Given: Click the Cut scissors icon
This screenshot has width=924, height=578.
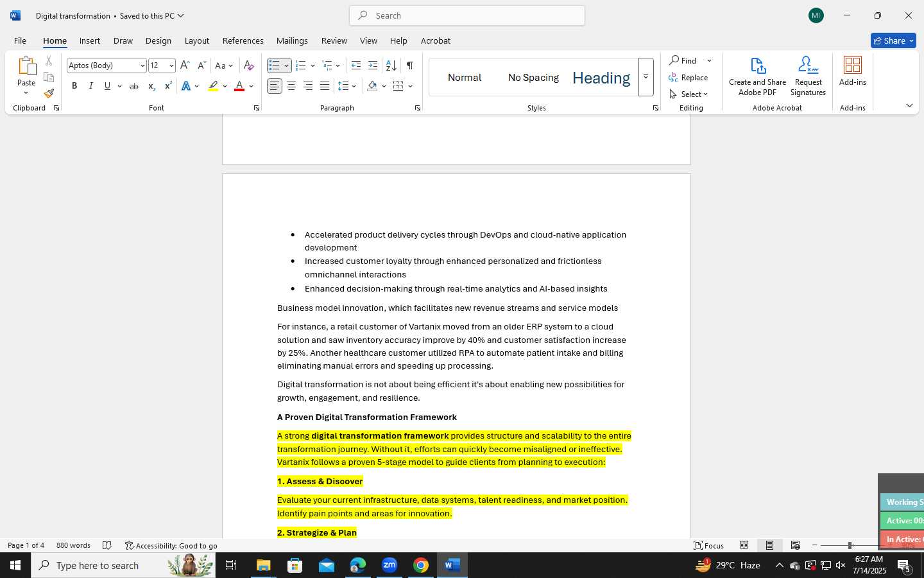Looking at the screenshot, I should [x=49, y=61].
